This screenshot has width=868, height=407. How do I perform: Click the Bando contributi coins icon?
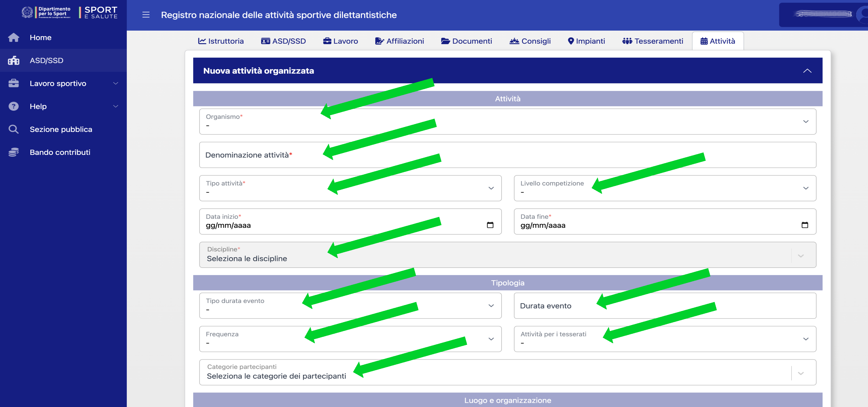(x=14, y=152)
